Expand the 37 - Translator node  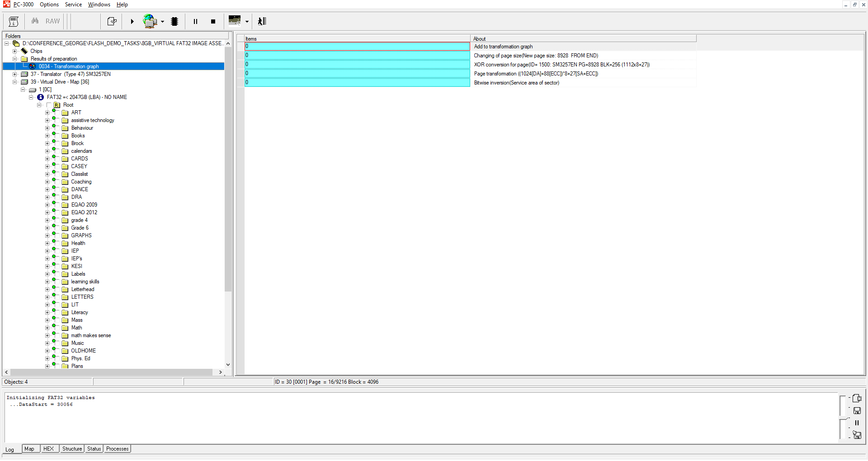click(x=15, y=74)
